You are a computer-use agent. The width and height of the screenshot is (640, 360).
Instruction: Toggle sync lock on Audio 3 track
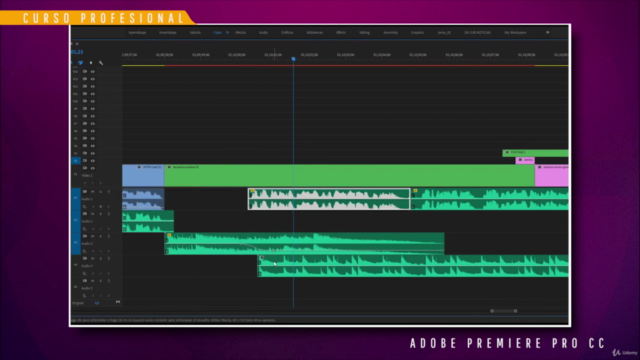point(85,236)
